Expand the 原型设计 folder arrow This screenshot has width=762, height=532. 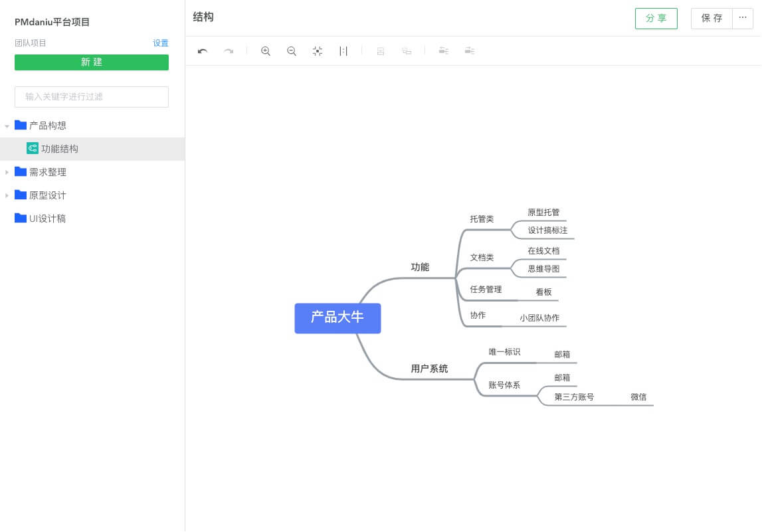7,195
